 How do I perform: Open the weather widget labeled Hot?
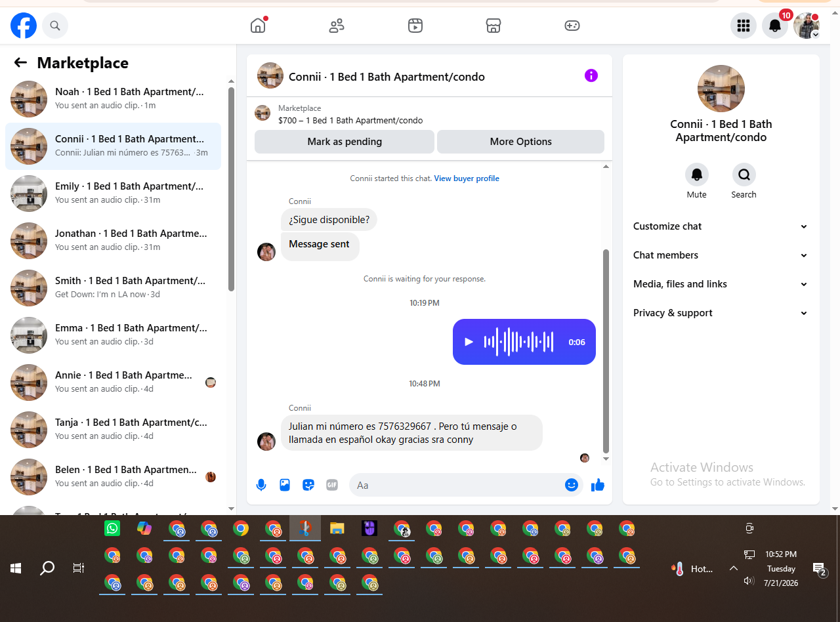693,569
